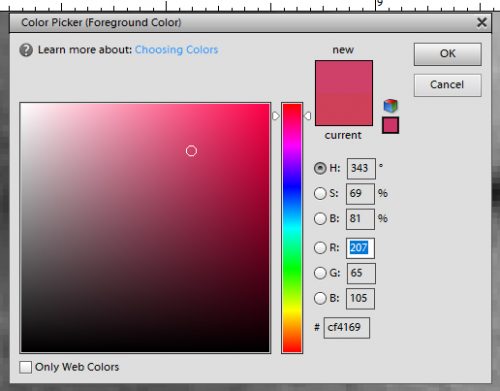This screenshot has height=391, width=500.
Task: Click in the hue spectrum slider bar
Action: click(x=292, y=228)
